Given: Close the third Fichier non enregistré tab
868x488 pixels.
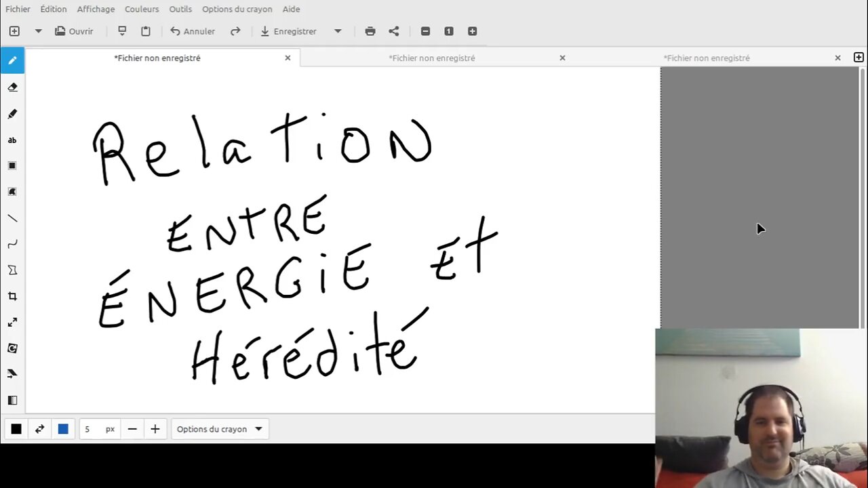Looking at the screenshot, I should pos(837,58).
